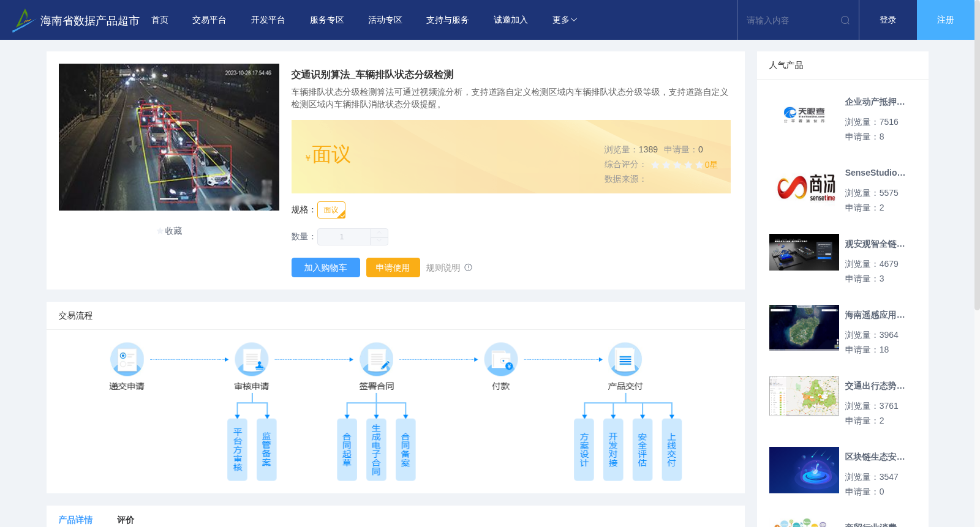
Task: Click the 安全评估 sub-step box
Action: tap(643, 449)
